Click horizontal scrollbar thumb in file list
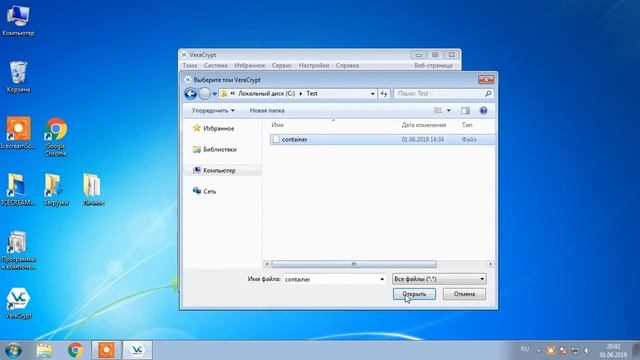Image resolution: width=640 pixels, height=360 pixels. coord(354,264)
